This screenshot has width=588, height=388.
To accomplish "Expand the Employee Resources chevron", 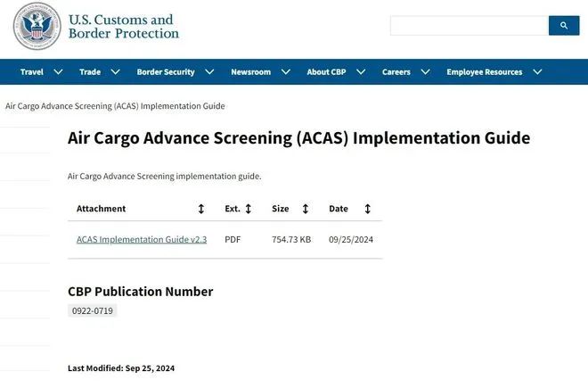I will pyautogui.click(x=537, y=71).
